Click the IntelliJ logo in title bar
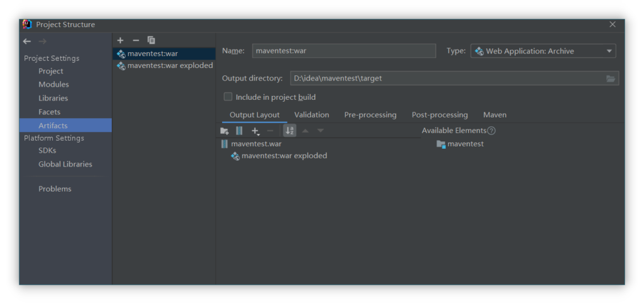The height and width of the screenshot is (304, 644). tap(27, 24)
